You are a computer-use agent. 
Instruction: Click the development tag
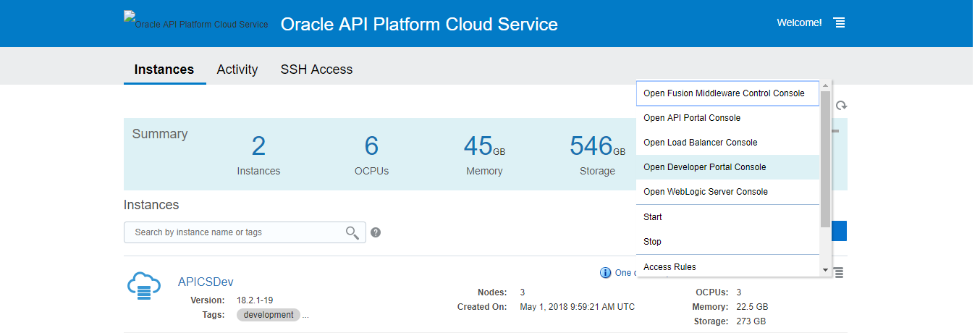click(269, 315)
